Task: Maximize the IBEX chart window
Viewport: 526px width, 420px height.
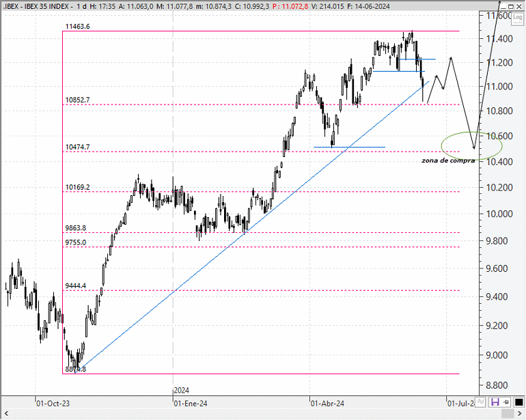Action: [511, 6]
